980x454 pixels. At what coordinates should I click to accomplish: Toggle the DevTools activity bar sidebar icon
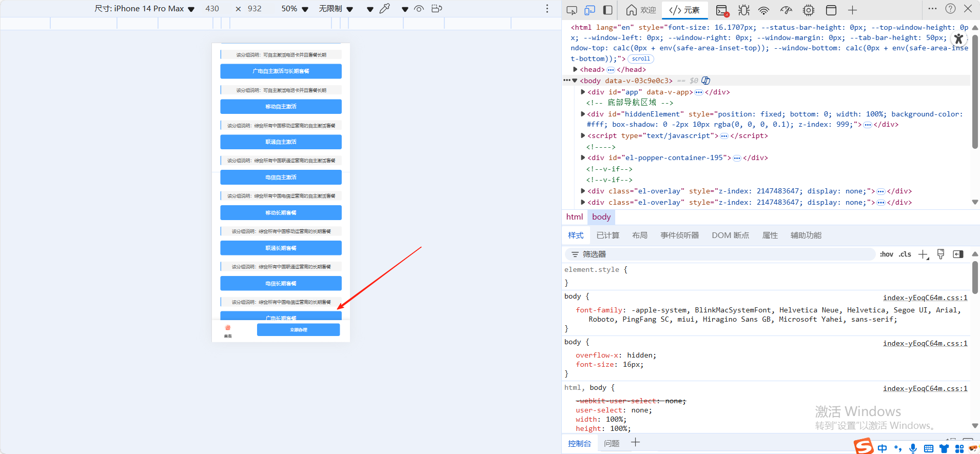point(608,10)
